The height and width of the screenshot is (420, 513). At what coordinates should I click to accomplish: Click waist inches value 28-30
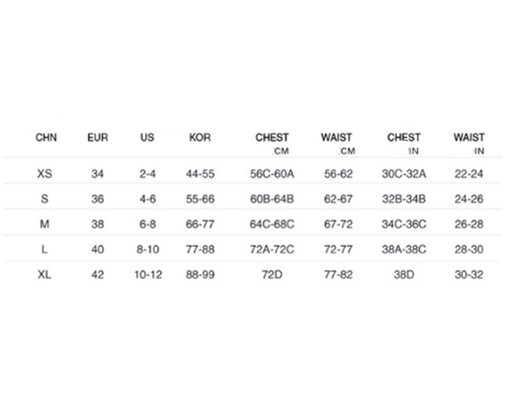(x=469, y=249)
